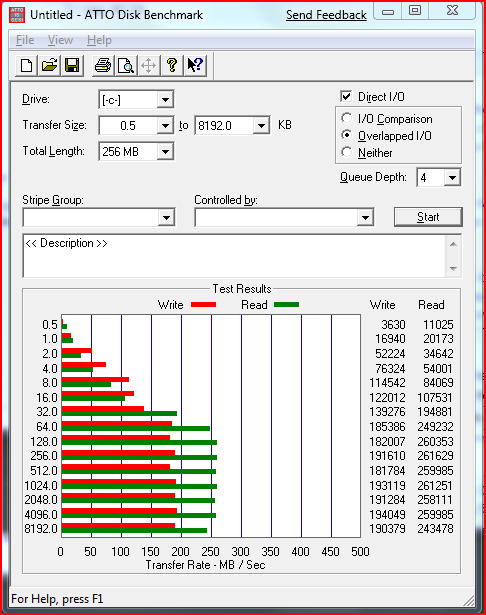Expand the Drive dropdown list
The height and width of the screenshot is (615, 486).
coord(165,100)
